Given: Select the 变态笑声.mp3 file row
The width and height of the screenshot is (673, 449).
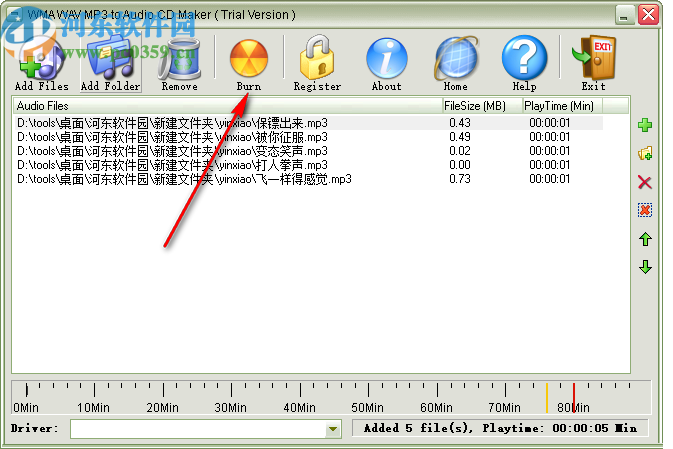Looking at the screenshot, I should pos(309,151).
